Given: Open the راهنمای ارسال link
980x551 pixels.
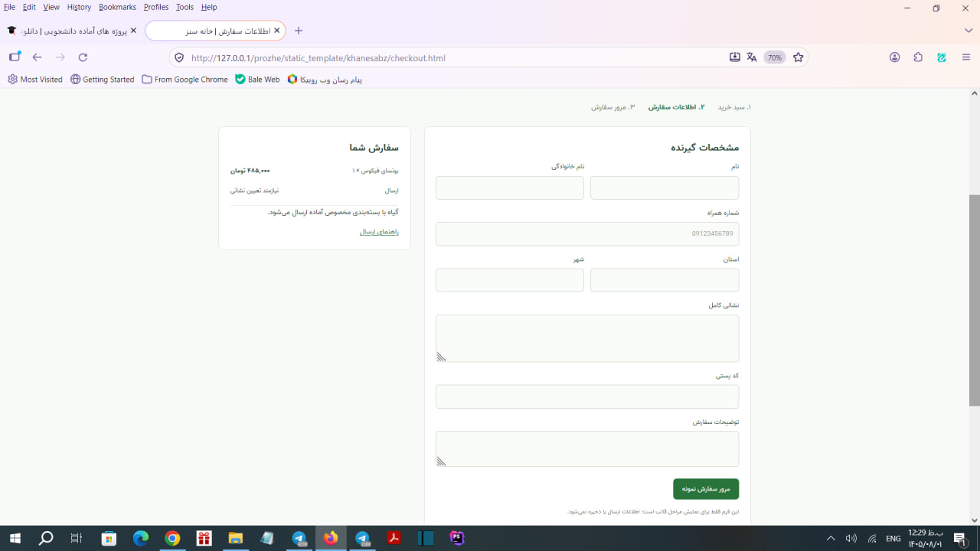Looking at the screenshot, I should [379, 232].
